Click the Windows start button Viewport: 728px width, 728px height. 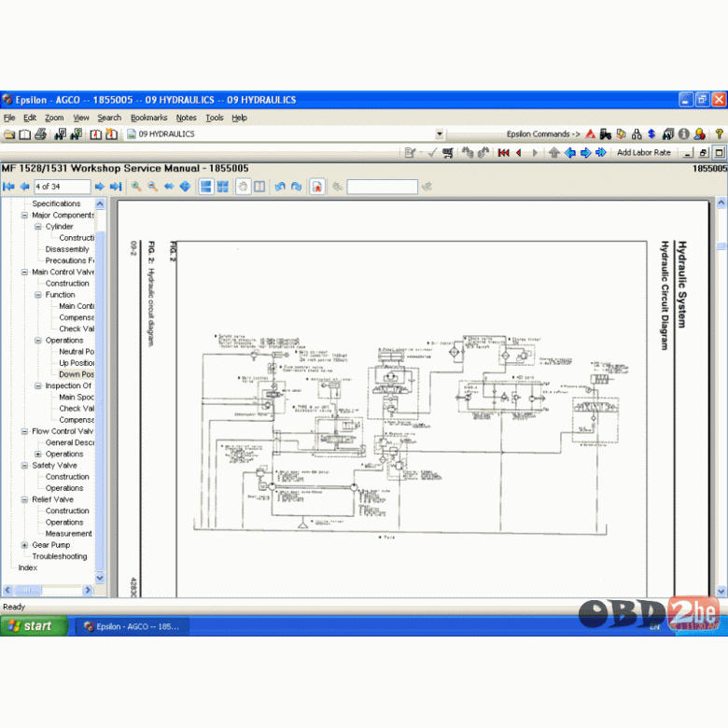pos(34,626)
